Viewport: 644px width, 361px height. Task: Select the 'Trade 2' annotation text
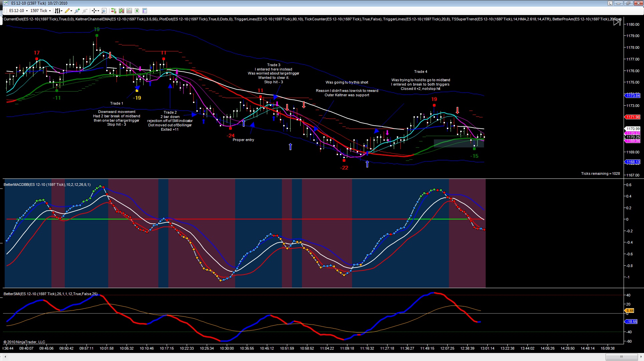170,112
